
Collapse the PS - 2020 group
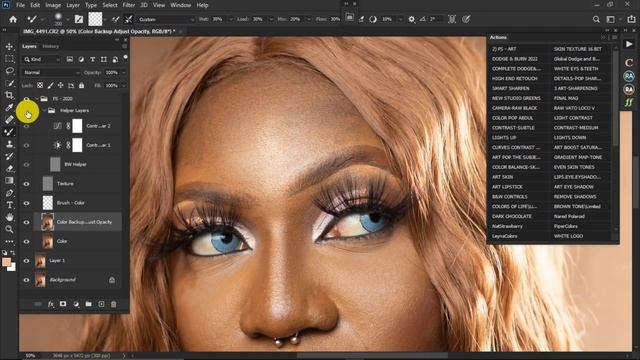37,99
